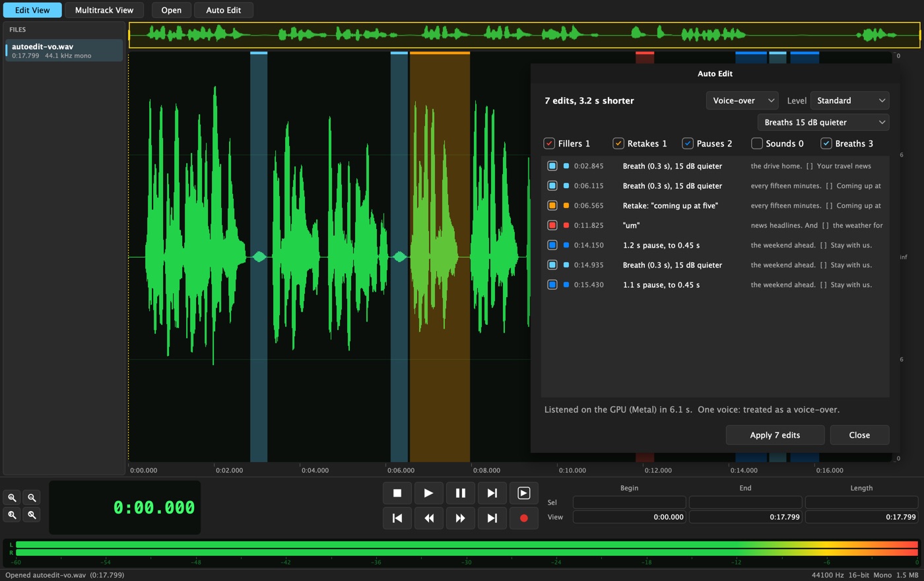
Task: Click the zoom to selection (S) magnifier icon
Action: coord(32,515)
